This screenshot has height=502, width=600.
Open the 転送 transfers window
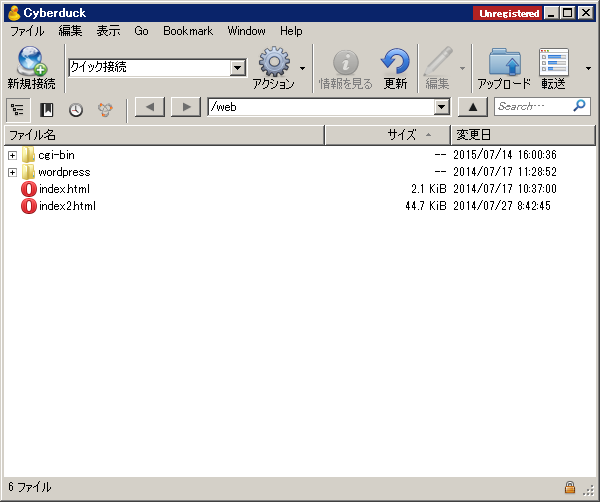click(x=553, y=68)
